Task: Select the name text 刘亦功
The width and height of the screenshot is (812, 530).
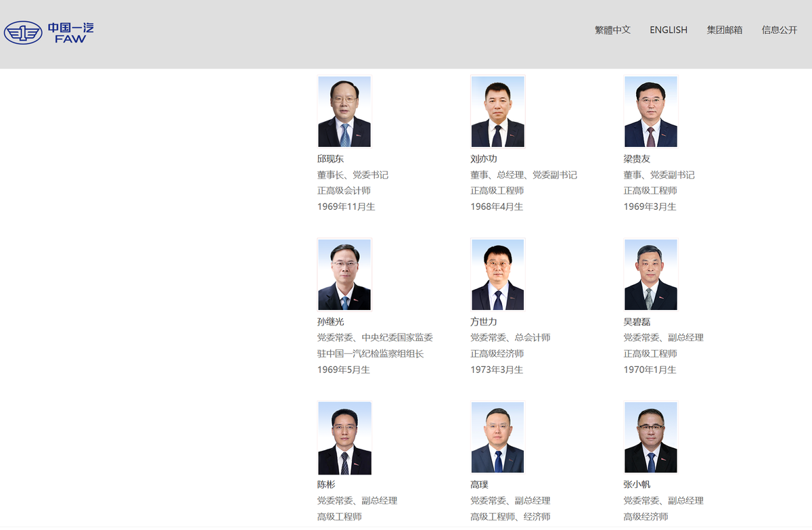Action: pos(484,159)
